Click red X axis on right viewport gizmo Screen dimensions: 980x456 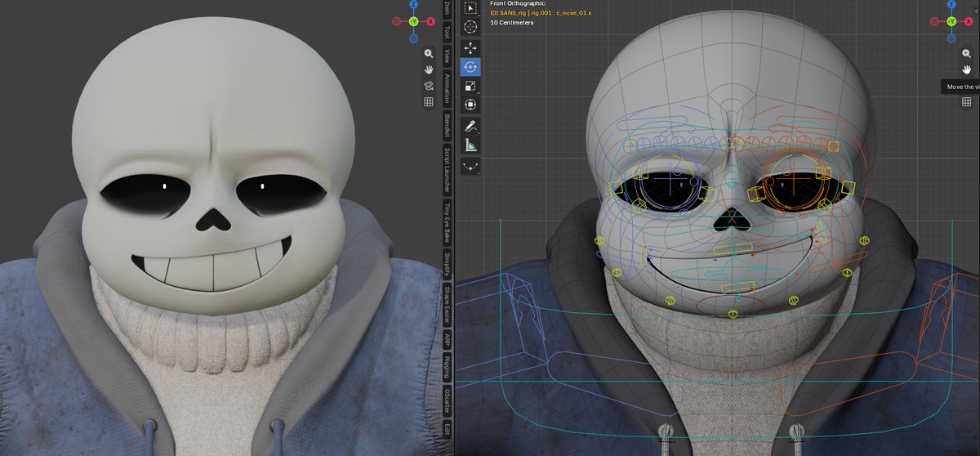tap(968, 21)
